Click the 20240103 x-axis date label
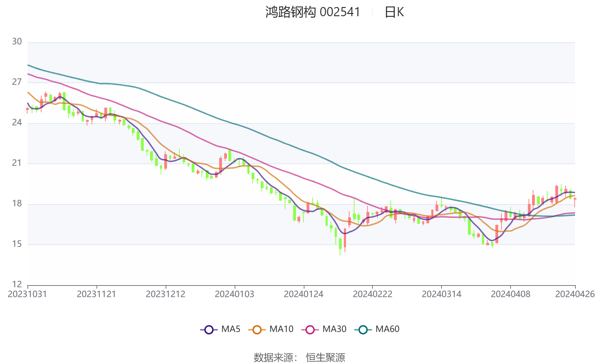The height and width of the screenshot is (364, 599). pyautogui.click(x=234, y=294)
